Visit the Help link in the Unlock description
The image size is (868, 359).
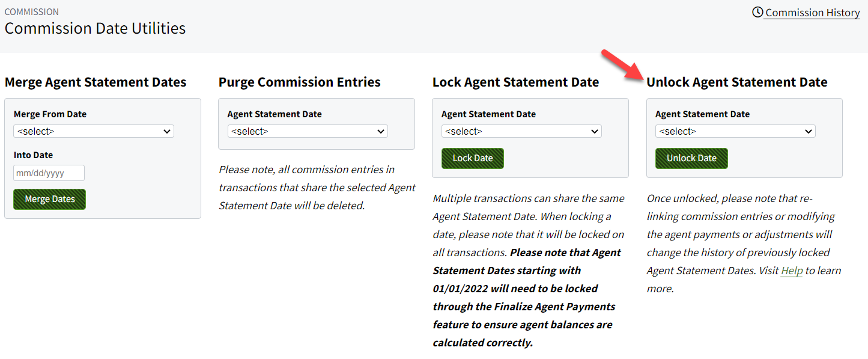click(x=792, y=270)
